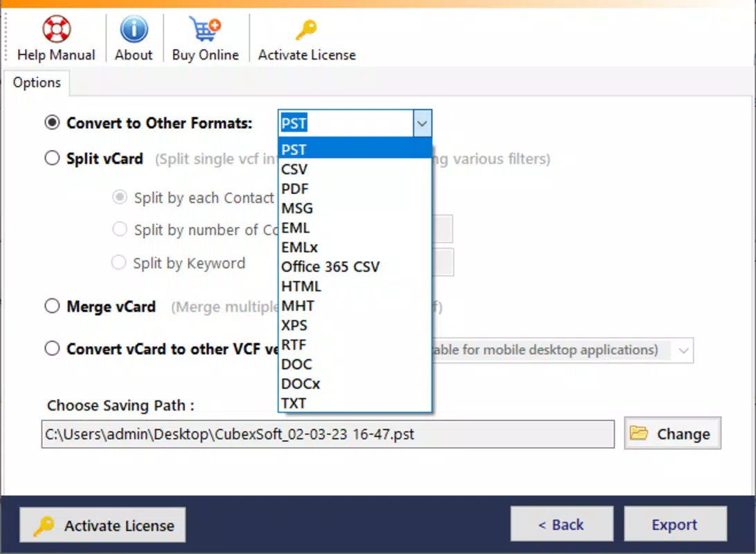Open the Help Manual lifebuoy icon
This screenshot has width=756, height=554.
click(56, 29)
